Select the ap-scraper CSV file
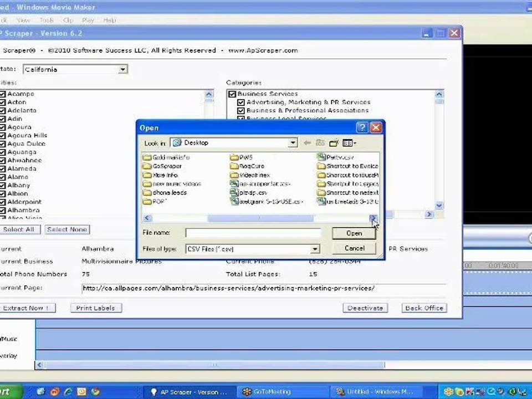Viewport: 532px width, 399px height. 260,184
